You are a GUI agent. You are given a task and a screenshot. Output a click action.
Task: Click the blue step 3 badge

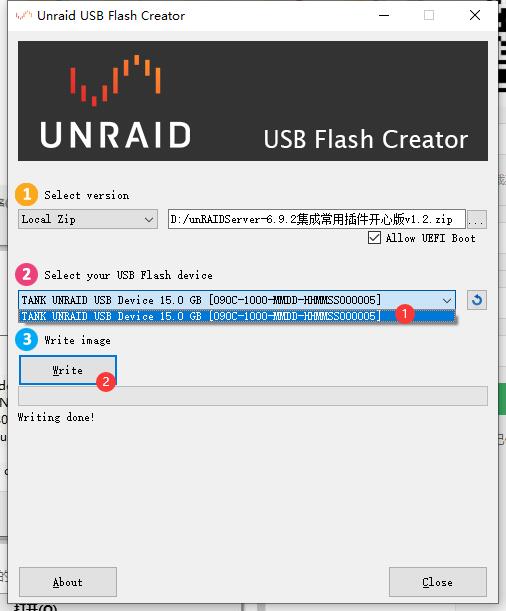(26, 339)
